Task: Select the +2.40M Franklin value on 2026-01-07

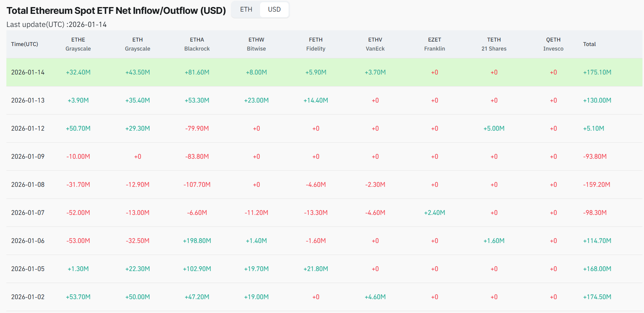Action: (434, 213)
